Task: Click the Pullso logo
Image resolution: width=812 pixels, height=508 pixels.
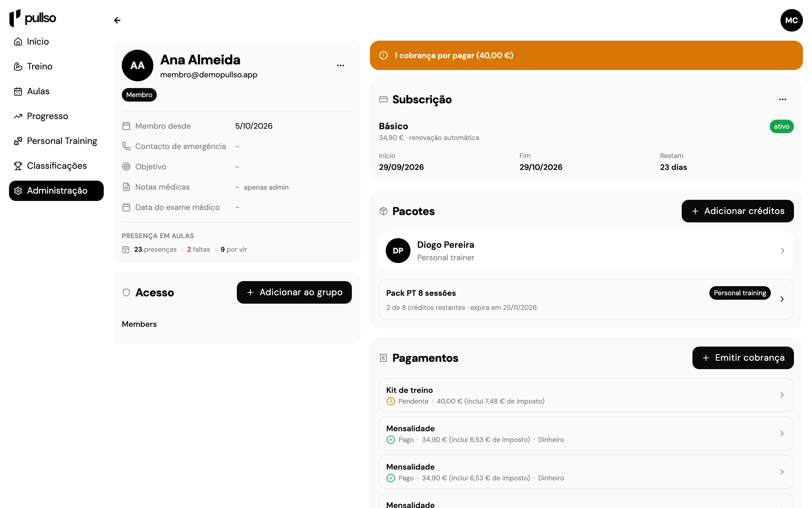Action: coord(32,18)
